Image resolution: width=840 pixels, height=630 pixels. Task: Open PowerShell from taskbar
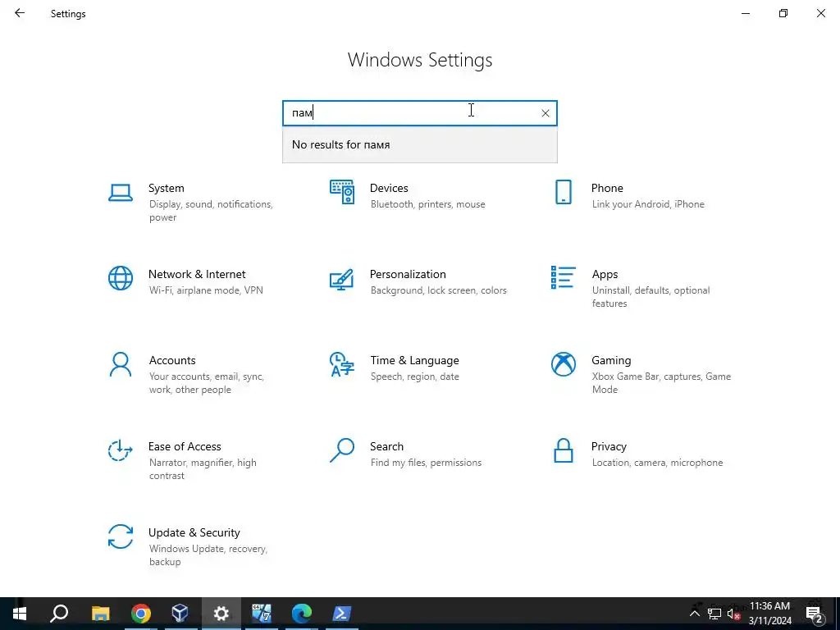[342, 614]
